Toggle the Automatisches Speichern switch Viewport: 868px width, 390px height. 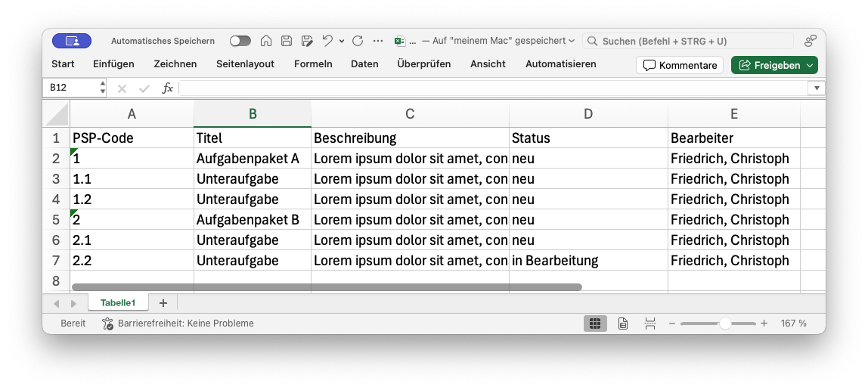pos(240,41)
